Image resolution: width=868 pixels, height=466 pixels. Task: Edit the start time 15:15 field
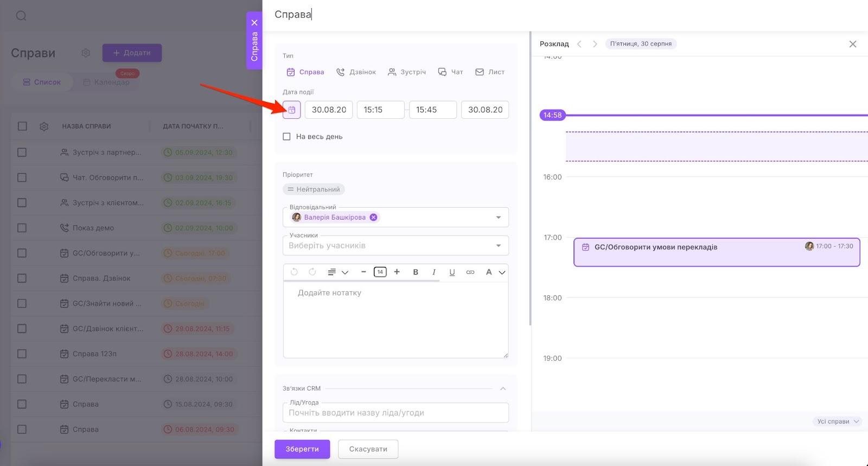[x=380, y=110]
